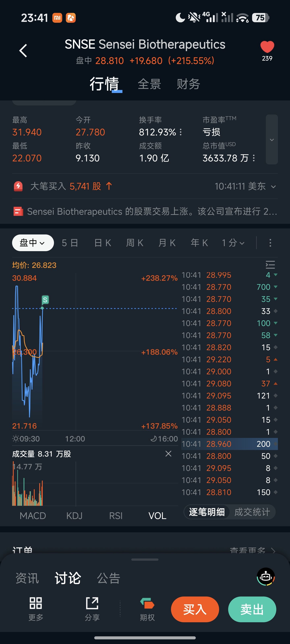Select the VOL indicator

(157, 515)
